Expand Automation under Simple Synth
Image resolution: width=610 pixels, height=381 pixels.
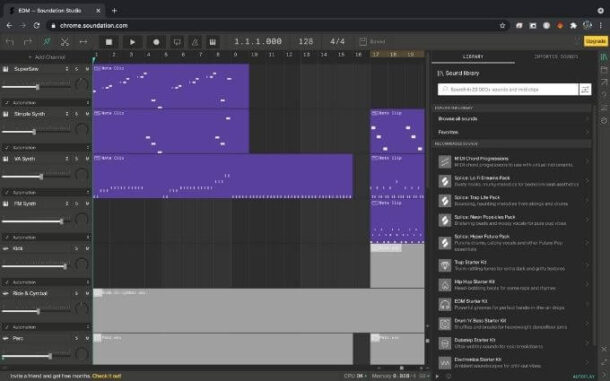24,148
